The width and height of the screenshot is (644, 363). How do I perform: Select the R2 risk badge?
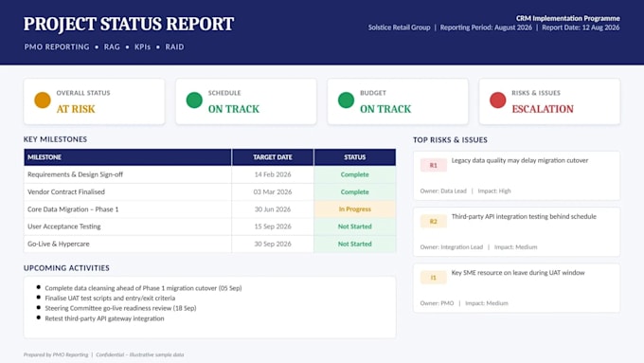[434, 222]
